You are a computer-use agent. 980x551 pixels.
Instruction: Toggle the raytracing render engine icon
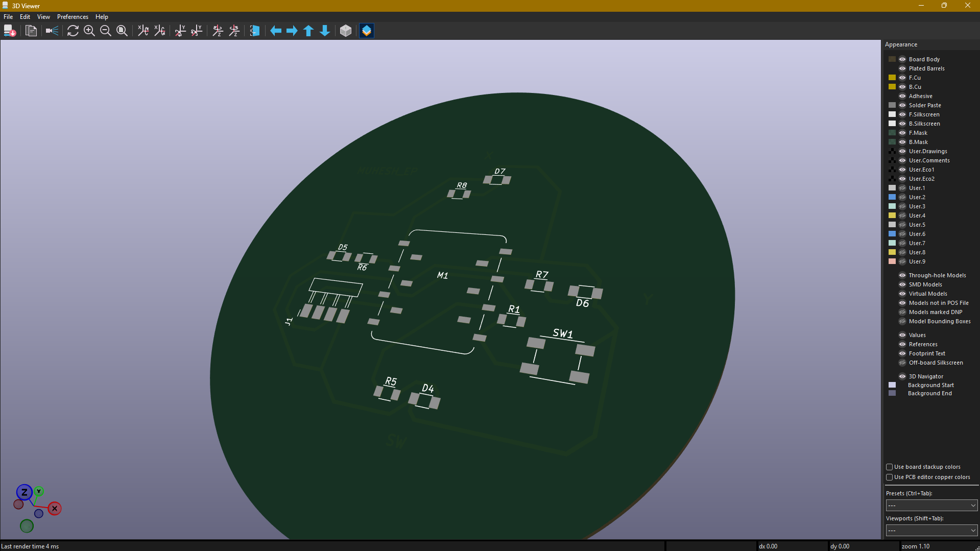pos(52,31)
